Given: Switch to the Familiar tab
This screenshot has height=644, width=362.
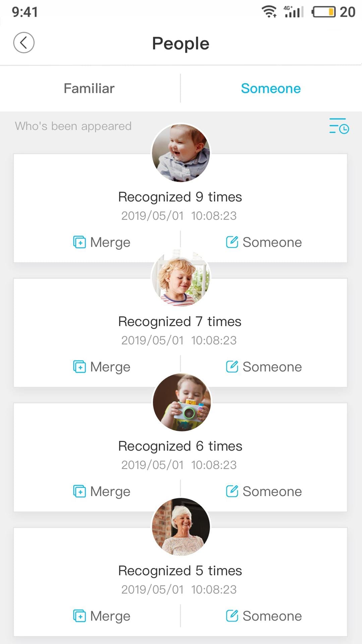Looking at the screenshot, I should point(89,89).
